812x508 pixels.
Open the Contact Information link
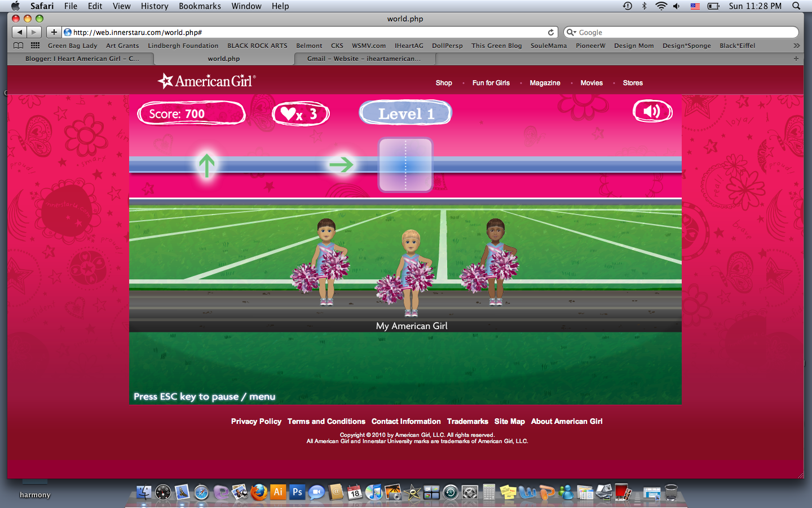(x=406, y=422)
